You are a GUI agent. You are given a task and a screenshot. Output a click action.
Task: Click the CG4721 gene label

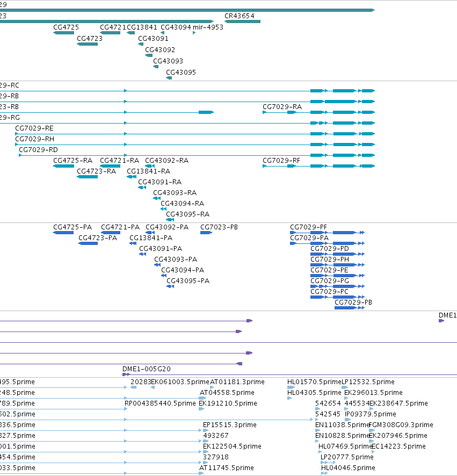pos(113,27)
